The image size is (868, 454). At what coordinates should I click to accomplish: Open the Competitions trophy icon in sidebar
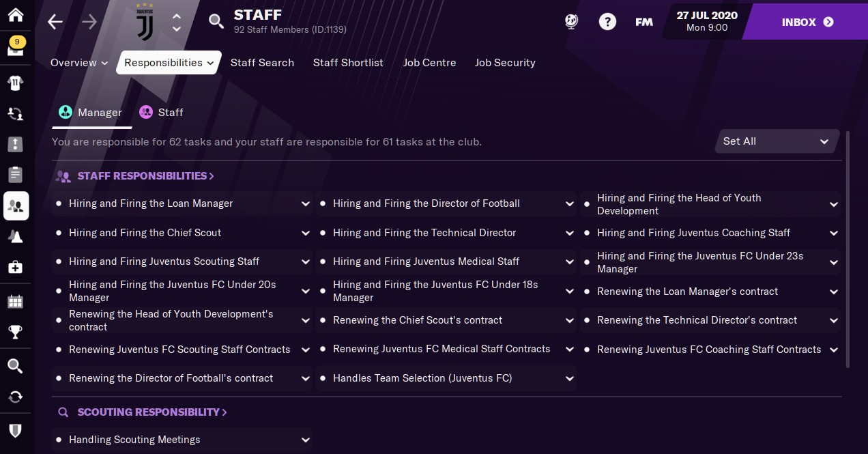click(x=16, y=332)
